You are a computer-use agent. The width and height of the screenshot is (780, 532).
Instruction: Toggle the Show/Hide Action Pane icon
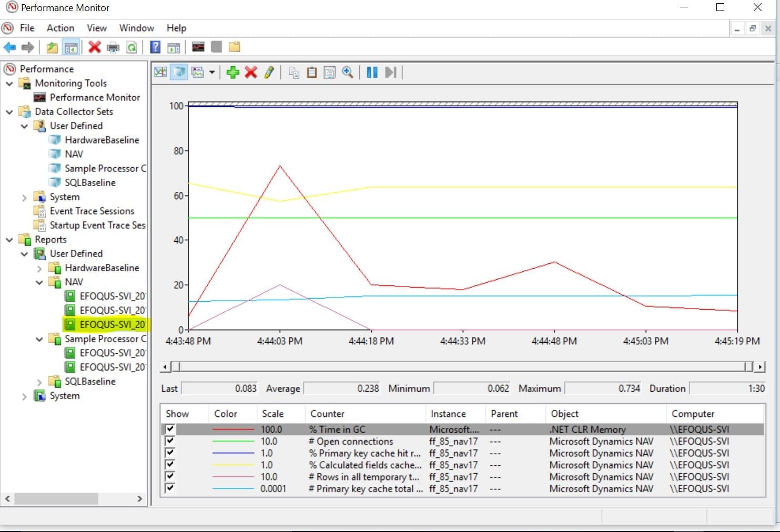coord(174,47)
